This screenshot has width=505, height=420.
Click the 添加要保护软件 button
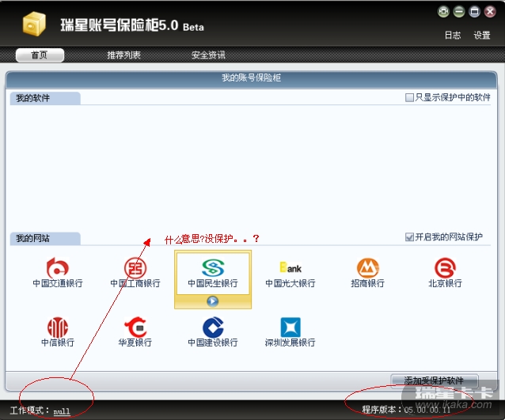[434, 380]
